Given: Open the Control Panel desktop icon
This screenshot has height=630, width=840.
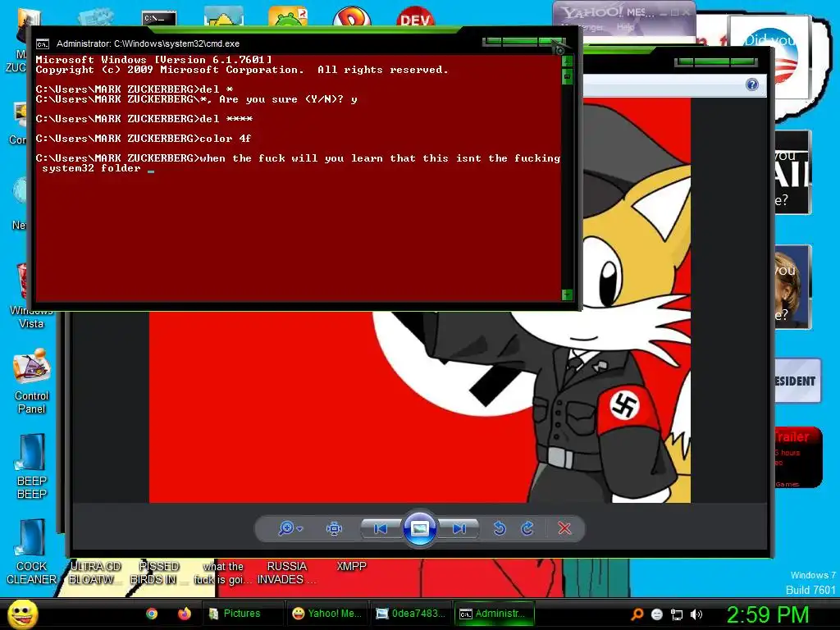Looking at the screenshot, I should (x=32, y=381).
